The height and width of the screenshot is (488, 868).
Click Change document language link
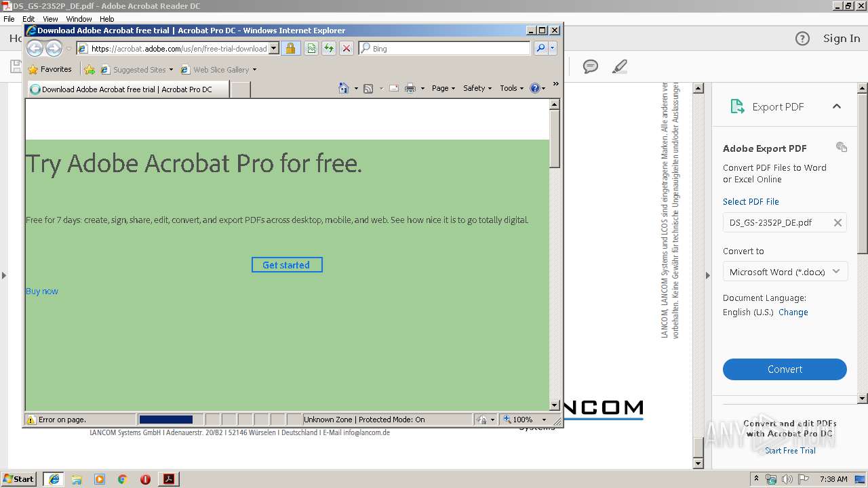click(793, 312)
